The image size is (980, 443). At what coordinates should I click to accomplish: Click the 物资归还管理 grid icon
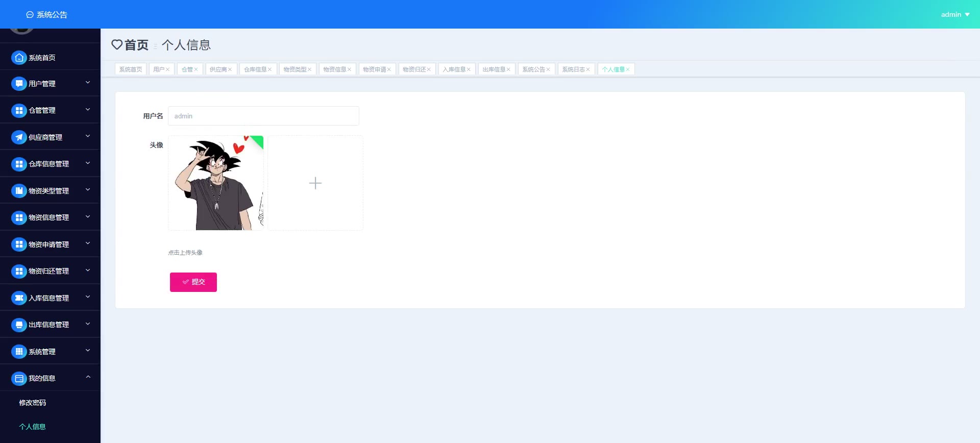pos(19,271)
